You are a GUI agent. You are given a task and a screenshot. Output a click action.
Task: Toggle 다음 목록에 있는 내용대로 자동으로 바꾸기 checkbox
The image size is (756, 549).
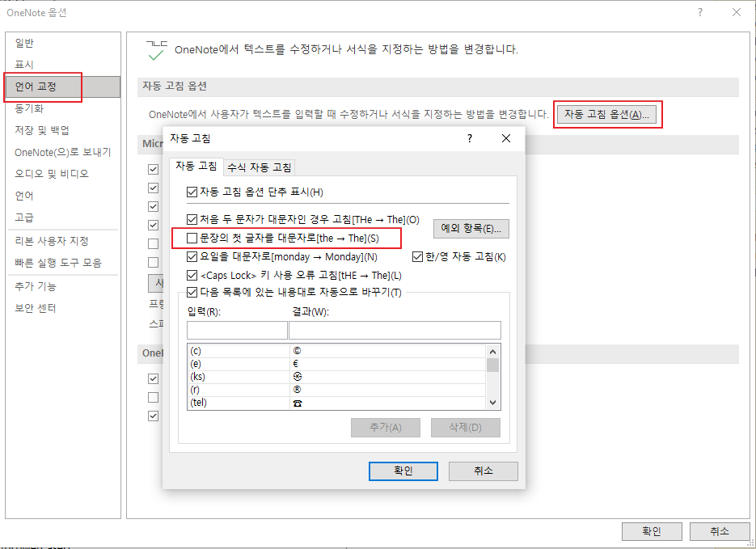point(192,292)
